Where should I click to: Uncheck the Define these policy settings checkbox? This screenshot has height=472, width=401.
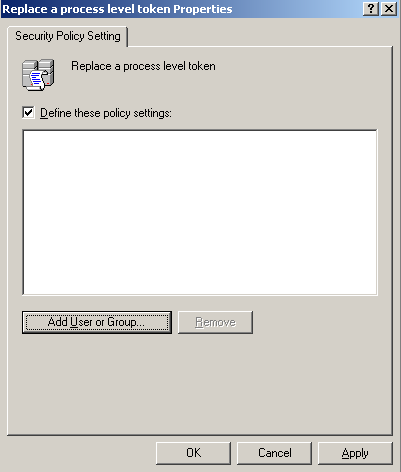[x=28, y=113]
